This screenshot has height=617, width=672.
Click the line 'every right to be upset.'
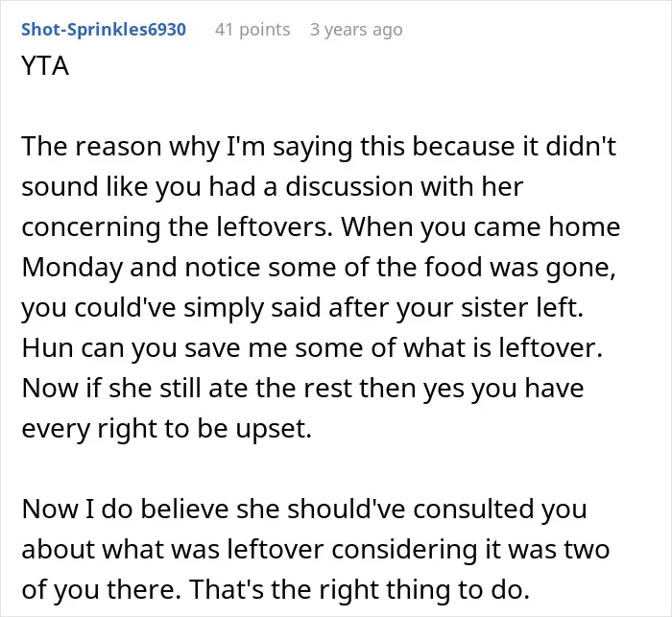pyautogui.click(x=167, y=429)
